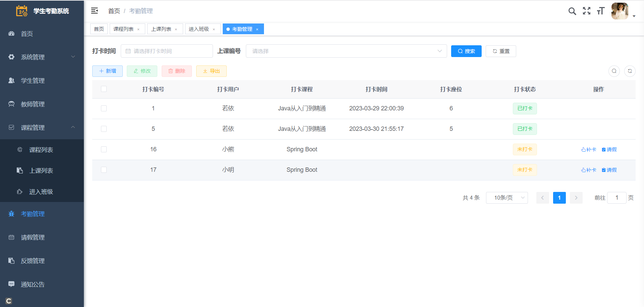Check the row with 打卡编号 17
This screenshot has height=307, width=644.
point(104,170)
